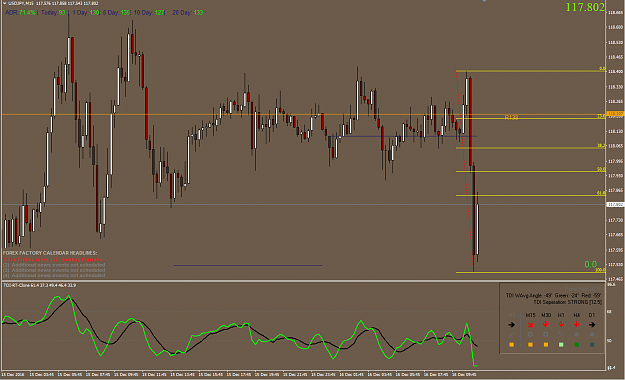Select the M5 timeframe label
Viewport: 625px width, 380px height.
click(511, 315)
